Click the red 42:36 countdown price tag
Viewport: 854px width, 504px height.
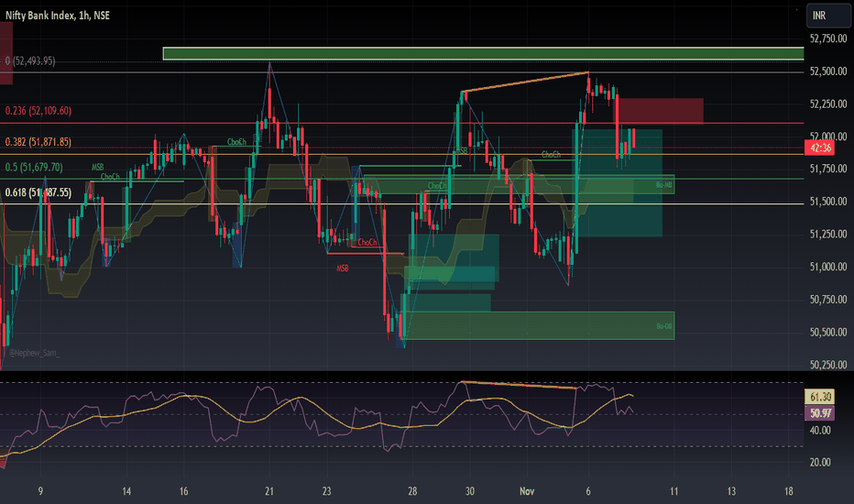(820, 148)
